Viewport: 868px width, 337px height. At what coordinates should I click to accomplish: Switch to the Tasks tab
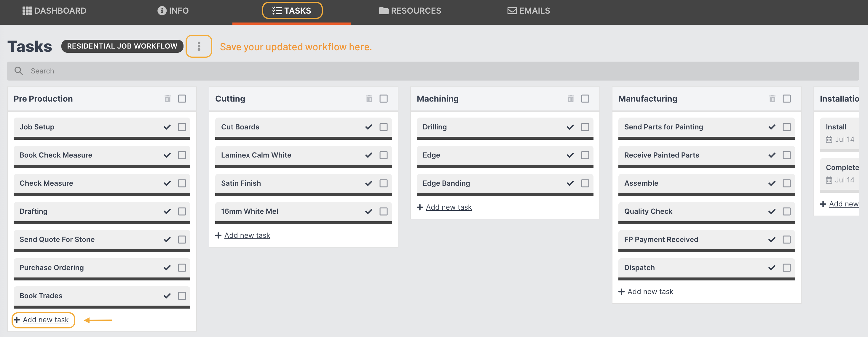pyautogui.click(x=292, y=11)
